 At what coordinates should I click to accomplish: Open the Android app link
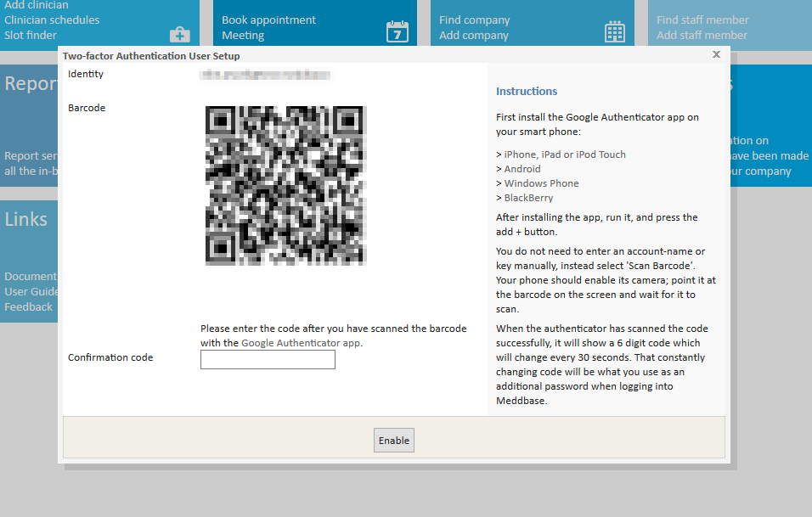point(522,169)
